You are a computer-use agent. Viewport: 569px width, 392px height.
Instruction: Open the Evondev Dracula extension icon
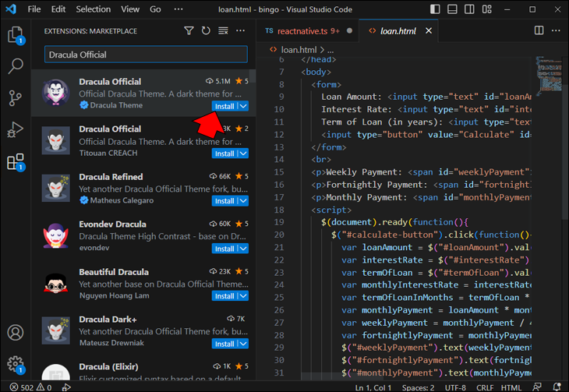click(x=55, y=235)
